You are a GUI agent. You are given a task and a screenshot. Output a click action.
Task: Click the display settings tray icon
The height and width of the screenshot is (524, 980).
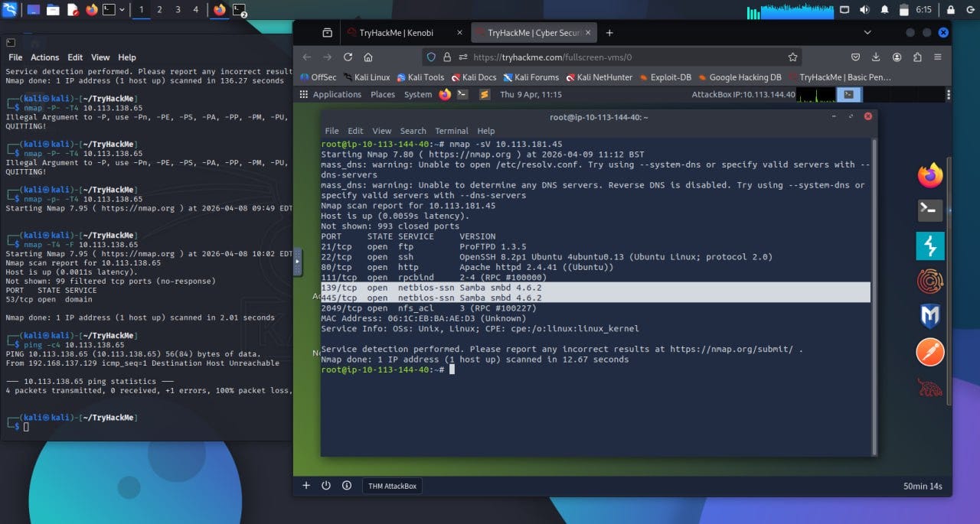click(845, 10)
